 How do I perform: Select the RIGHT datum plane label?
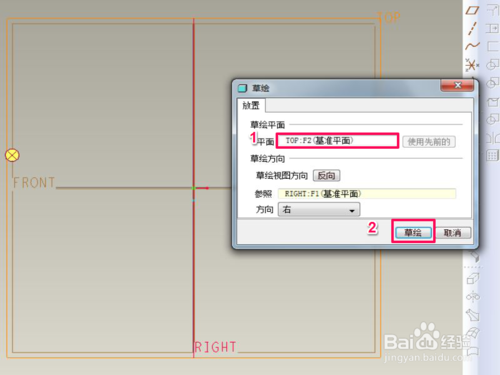coord(215,347)
